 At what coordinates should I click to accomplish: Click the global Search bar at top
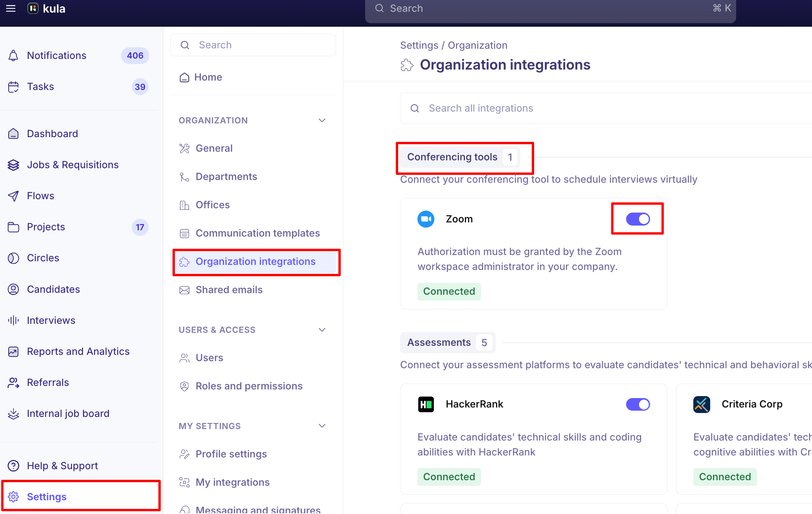550,10
